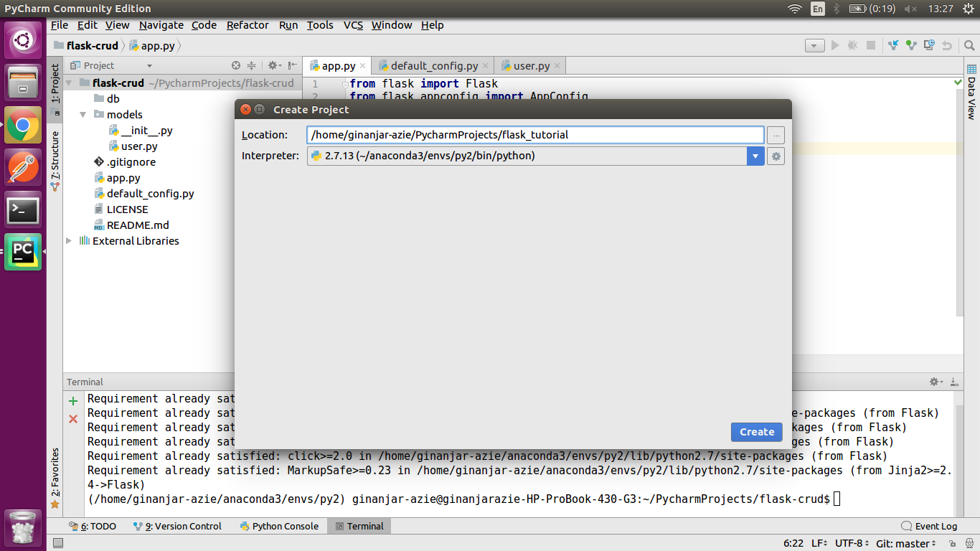
Task: Click the Revert arrow icon in toolbar
Action: tap(948, 45)
